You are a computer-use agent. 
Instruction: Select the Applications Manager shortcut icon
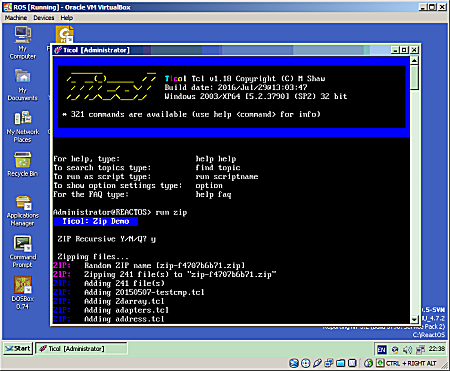tap(23, 203)
